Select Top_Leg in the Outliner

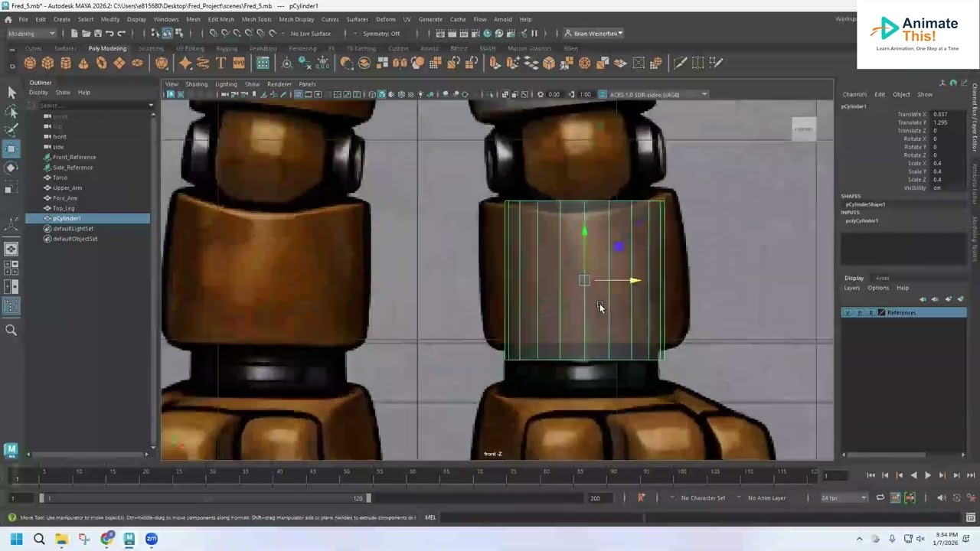64,208
